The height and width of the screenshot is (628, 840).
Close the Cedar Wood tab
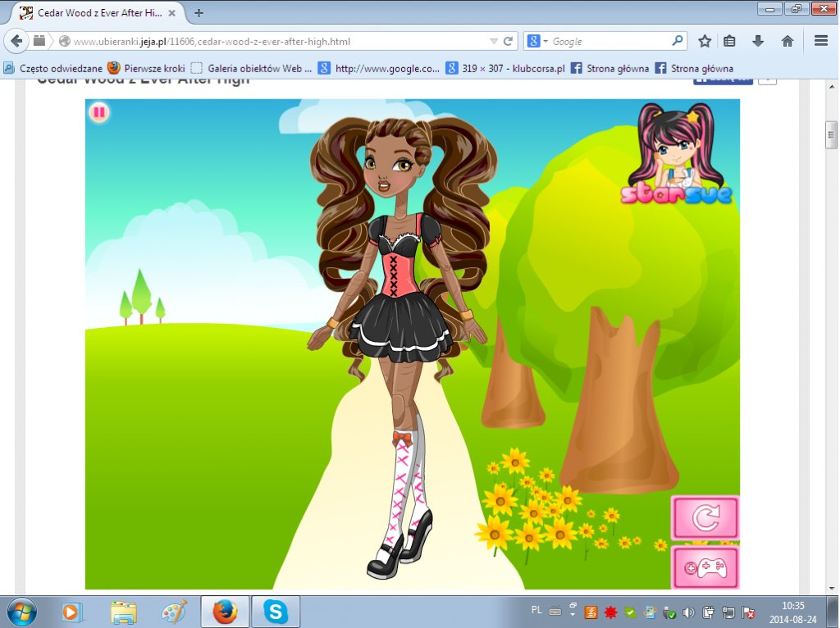[172, 13]
